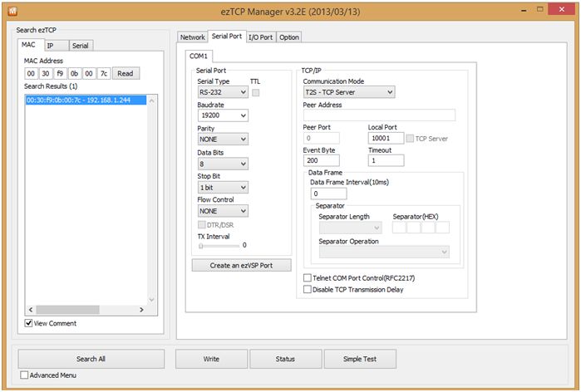Enable the Advanced Menu checkbox
Screen dimensions: 581x392
click(x=24, y=375)
